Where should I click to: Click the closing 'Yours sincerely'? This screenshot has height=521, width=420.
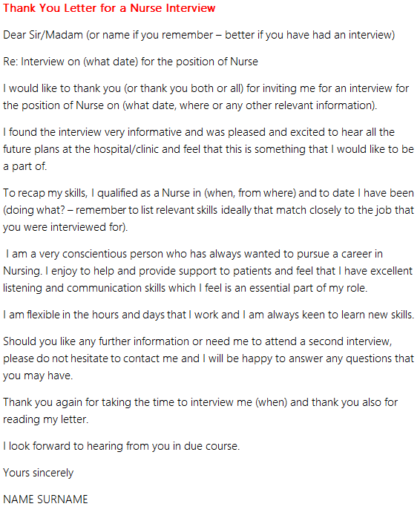click(x=38, y=473)
